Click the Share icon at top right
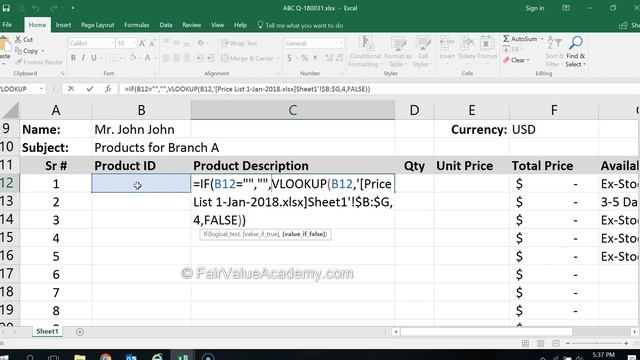The width and height of the screenshot is (640, 360). [x=623, y=25]
